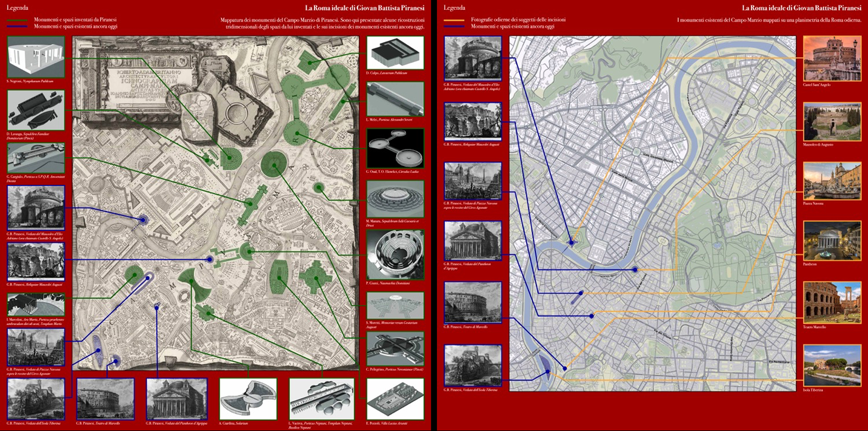This screenshot has width=868, height=431.
Task: Click blue Castel Sant'Angelo marker on Piranesi map
Action: tap(143, 220)
